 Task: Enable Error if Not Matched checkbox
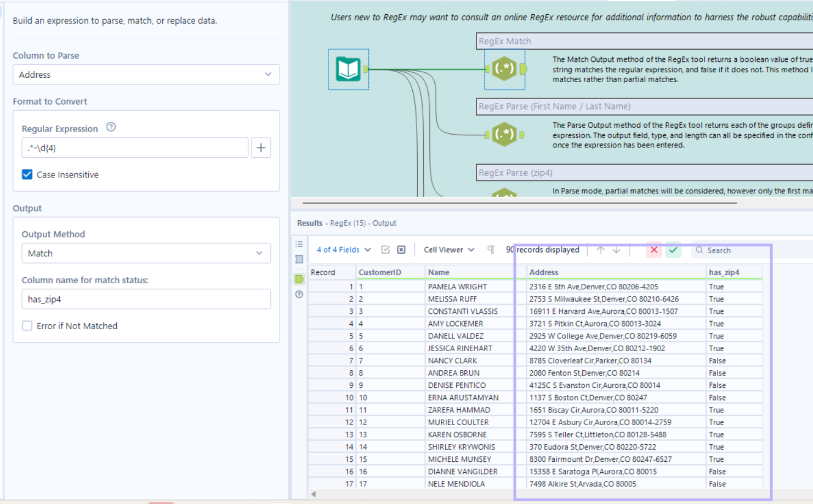pyautogui.click(x=27, y=326)
